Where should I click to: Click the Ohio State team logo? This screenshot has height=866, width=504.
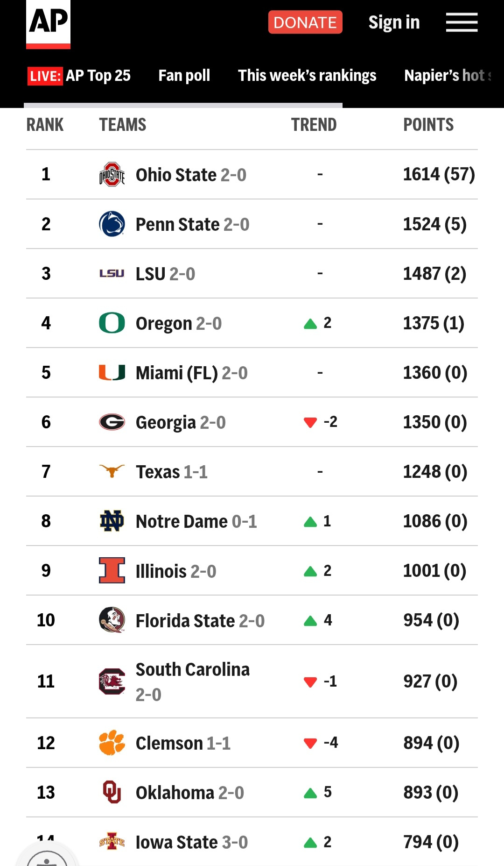pyautogui.click(x=112, y=175)
